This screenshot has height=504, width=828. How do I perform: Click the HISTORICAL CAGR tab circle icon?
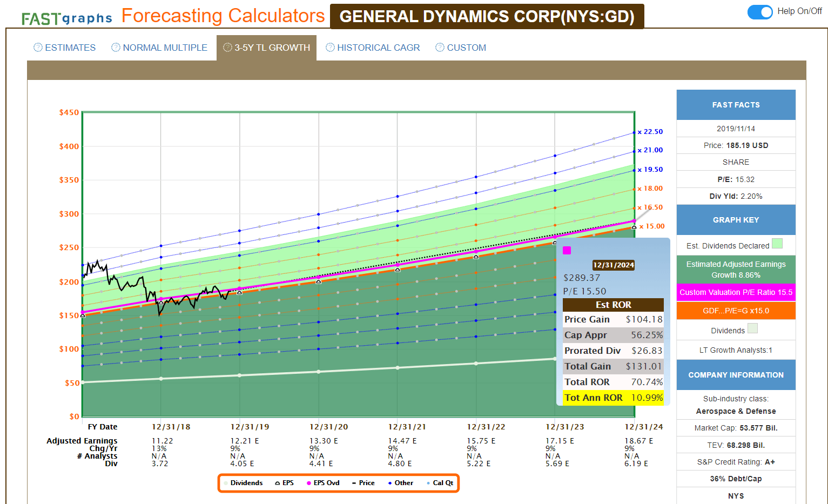330,48
